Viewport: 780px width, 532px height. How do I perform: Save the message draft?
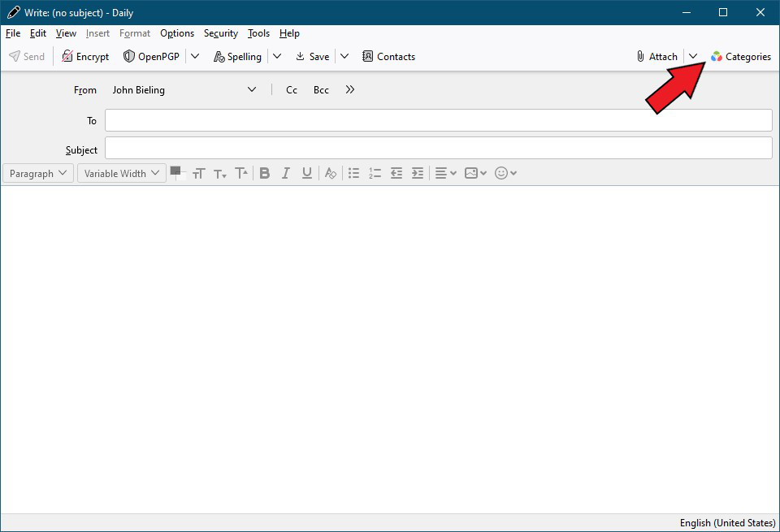pyautogui.click(x=312, y=57)
